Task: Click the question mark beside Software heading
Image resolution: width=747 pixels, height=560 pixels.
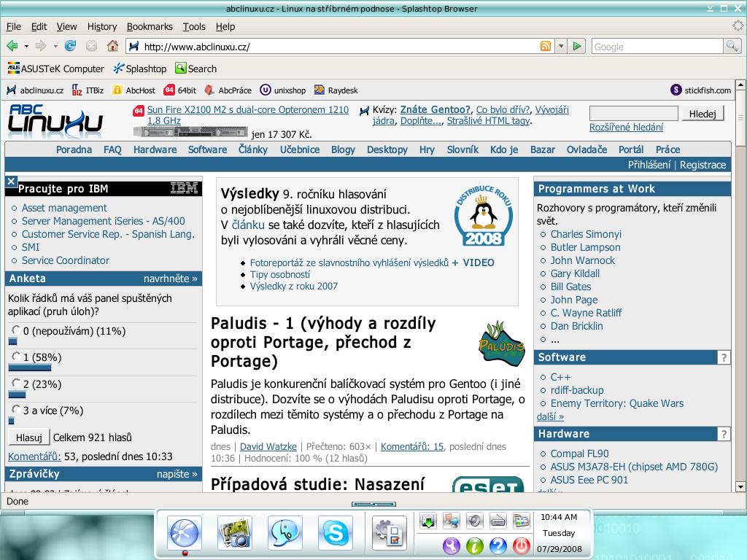Action: tap(724, 357)
